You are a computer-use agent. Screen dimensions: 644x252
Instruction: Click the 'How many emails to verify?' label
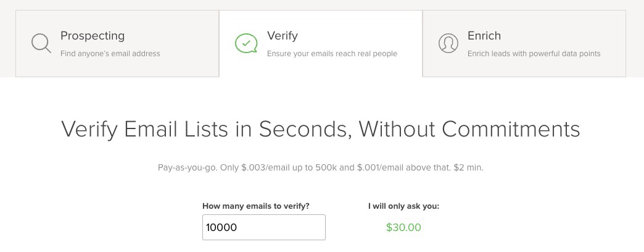(256, 206)
